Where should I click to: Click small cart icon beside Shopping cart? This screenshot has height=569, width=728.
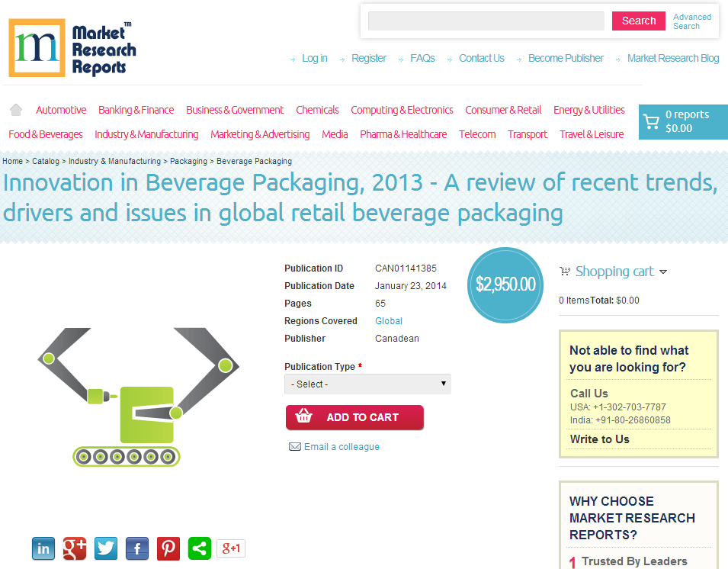tap(565, 272)
